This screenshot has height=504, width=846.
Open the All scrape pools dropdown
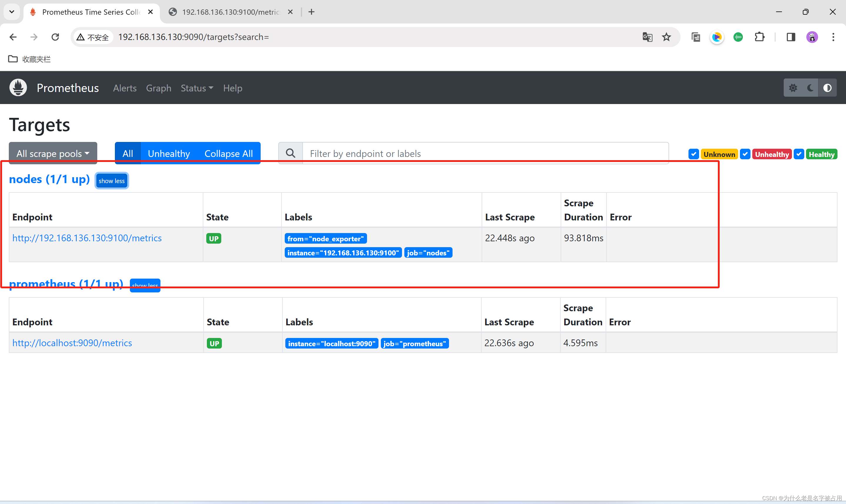pyautogui.click(x=53, y=153)
